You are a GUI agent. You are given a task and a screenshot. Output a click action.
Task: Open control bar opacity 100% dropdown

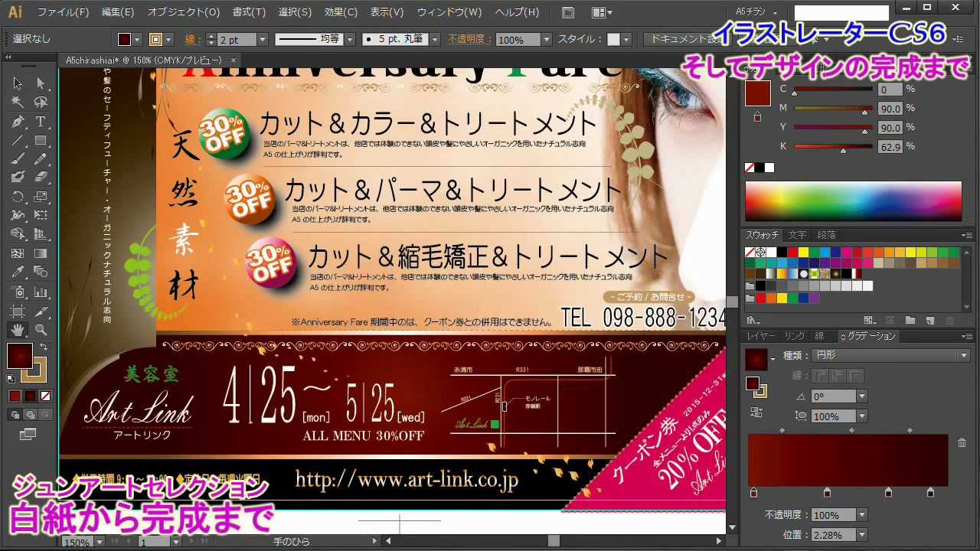[546, 40]
